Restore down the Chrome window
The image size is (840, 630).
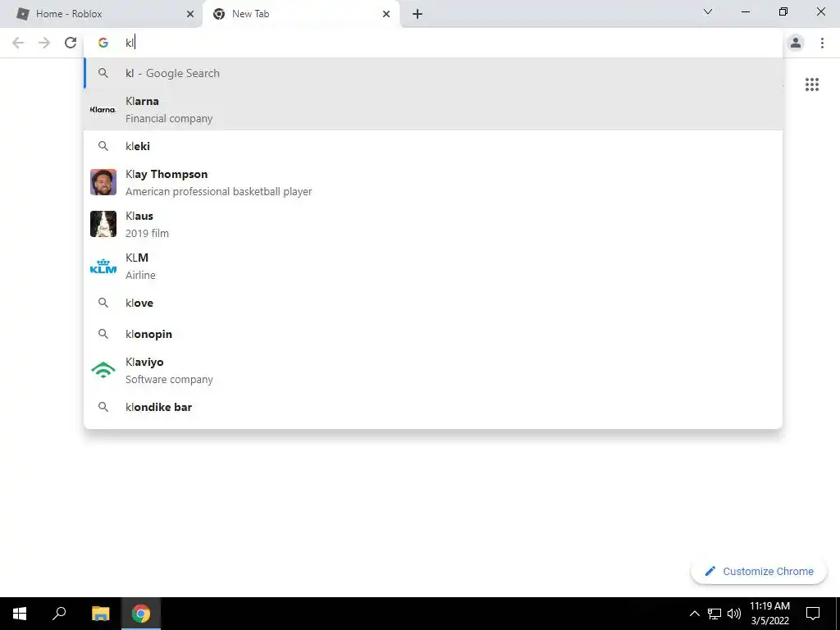(783, 11)
